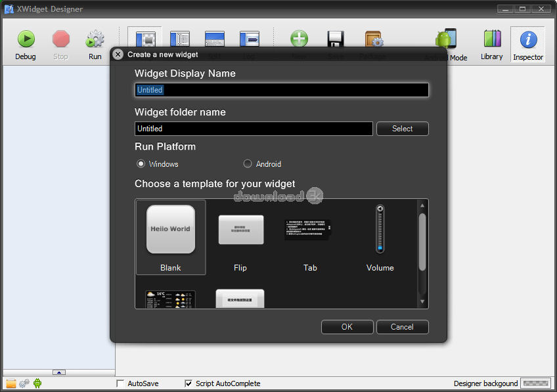Enable the AutoSave checkbox

120,383
